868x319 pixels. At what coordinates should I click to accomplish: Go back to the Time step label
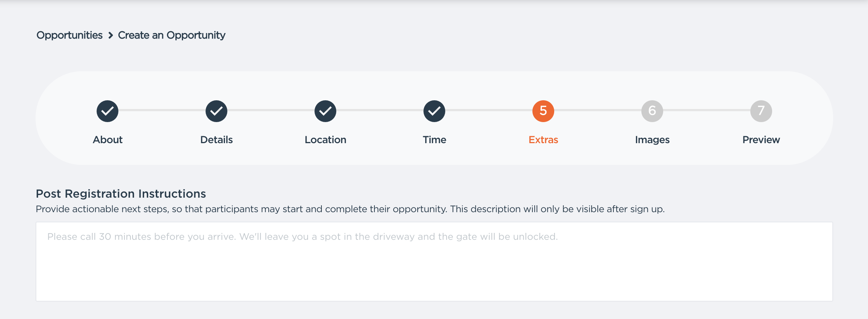[x=434, y=140]
